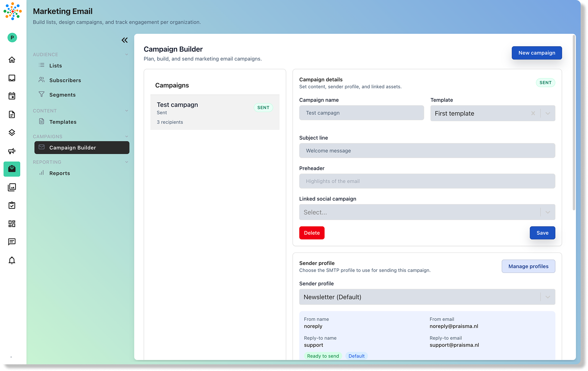Open the Home icon in the left rail
This screenshot has width=588, height=371.
pos(12,60)
